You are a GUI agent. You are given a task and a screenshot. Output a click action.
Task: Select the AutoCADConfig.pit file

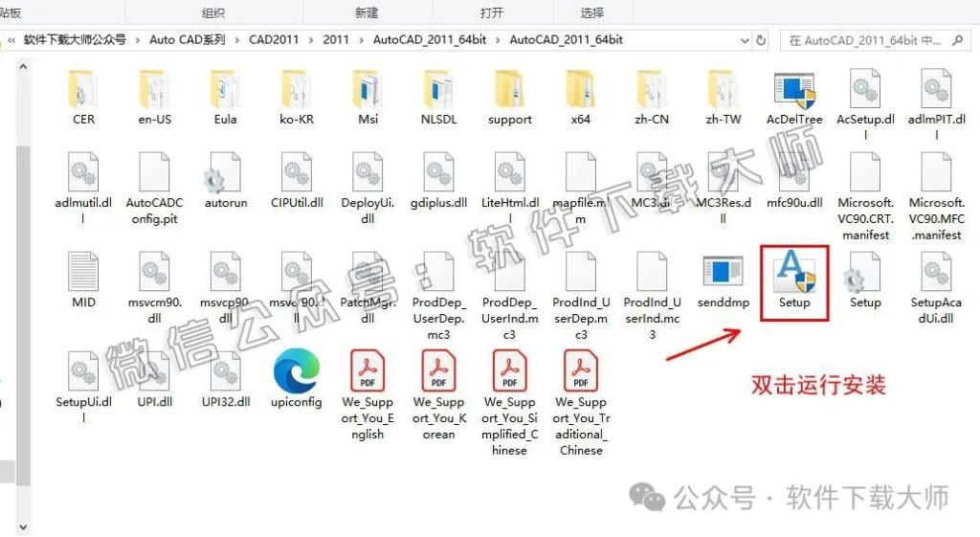coord(154,188)
